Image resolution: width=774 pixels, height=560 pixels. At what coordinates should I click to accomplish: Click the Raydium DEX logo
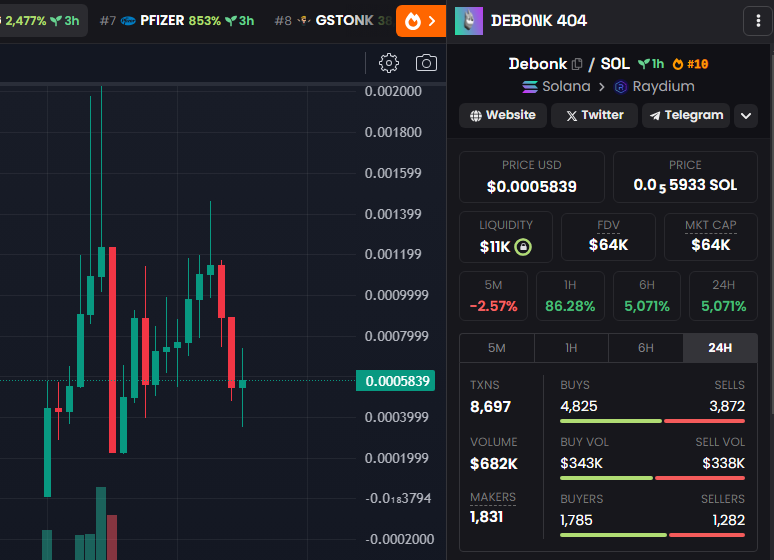click(620, 87)
